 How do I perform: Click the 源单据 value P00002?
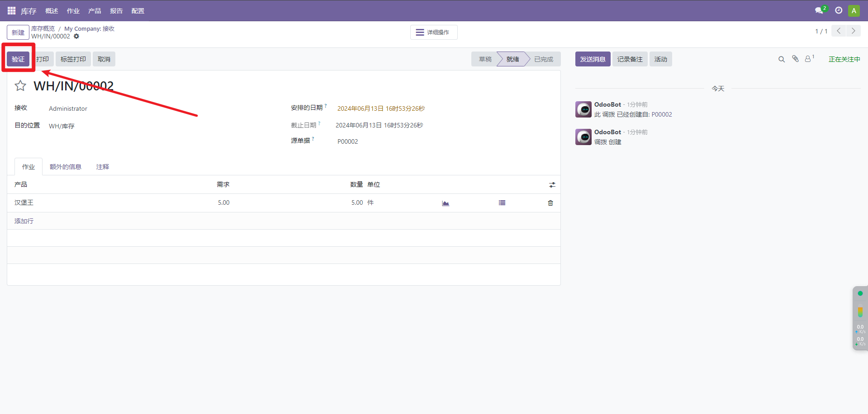(347, 141)
